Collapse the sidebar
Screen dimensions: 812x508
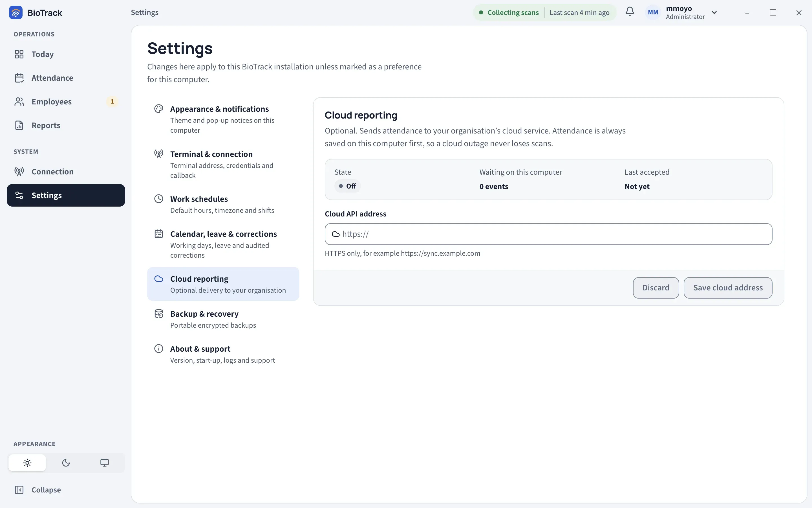pos(66,490)
